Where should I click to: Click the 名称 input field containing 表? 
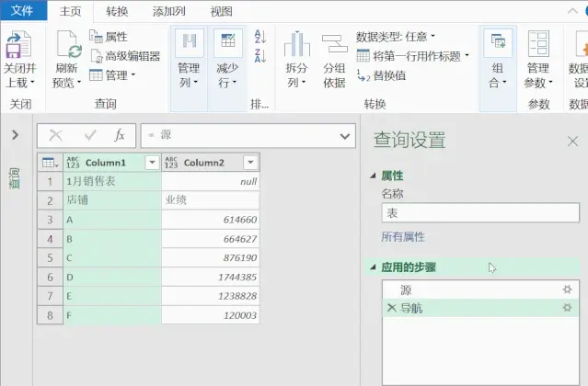click(480, 213)
